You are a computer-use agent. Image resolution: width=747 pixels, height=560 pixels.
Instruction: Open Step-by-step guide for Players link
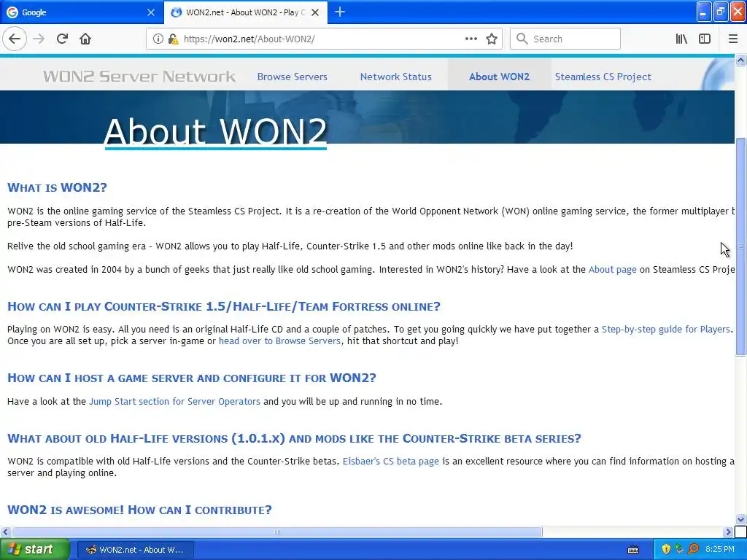coord(665,329)
